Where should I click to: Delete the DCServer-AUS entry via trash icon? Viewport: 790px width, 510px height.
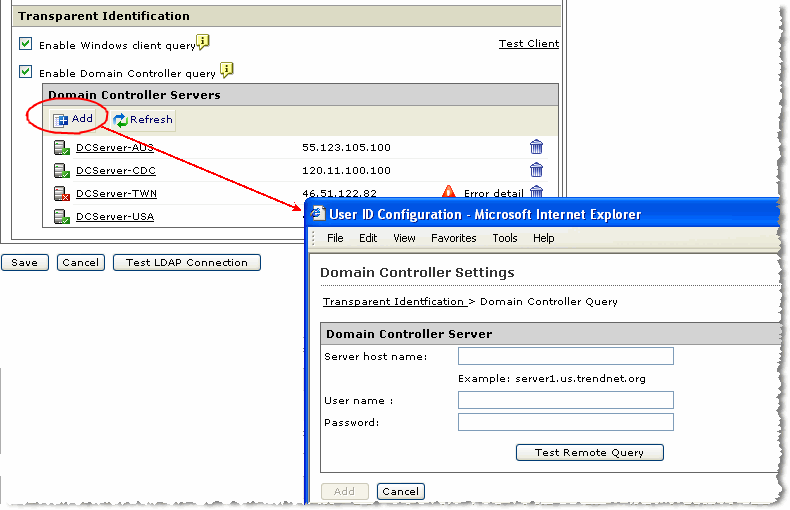pos(536,147)
